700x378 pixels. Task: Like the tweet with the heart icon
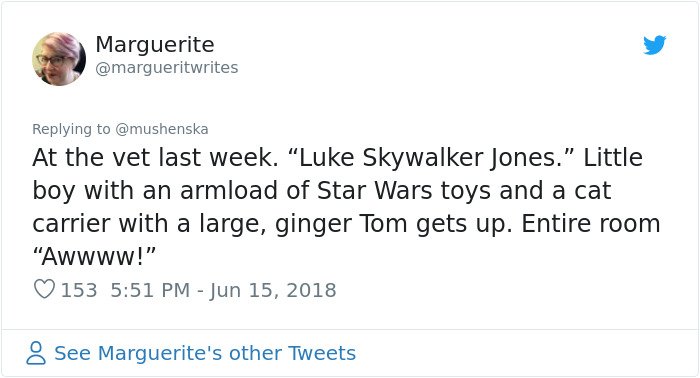click(45, 289)
